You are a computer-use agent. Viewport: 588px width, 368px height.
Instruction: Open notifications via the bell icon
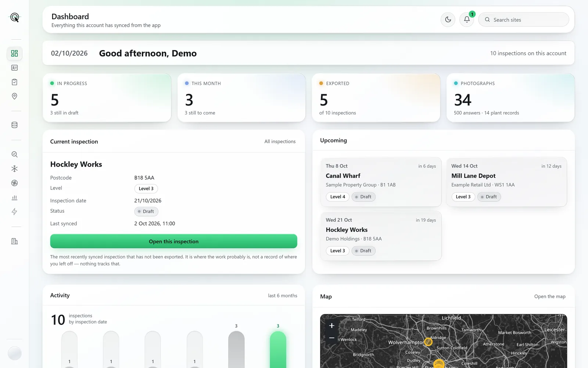(467, 20)
